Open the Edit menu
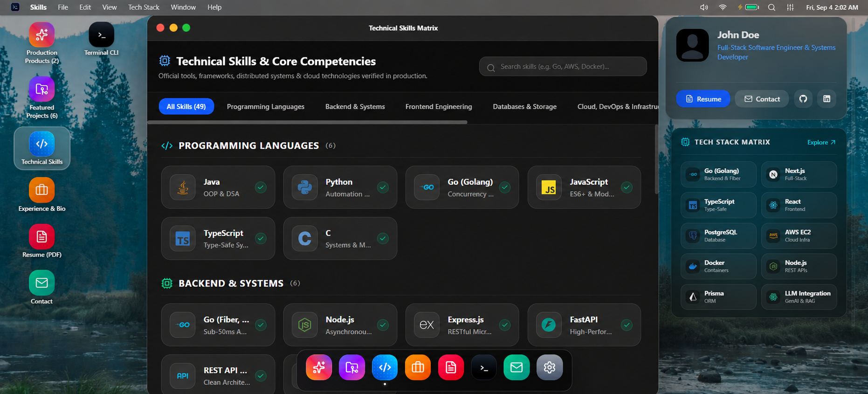The image size is (868, 394). click(85, 7)
